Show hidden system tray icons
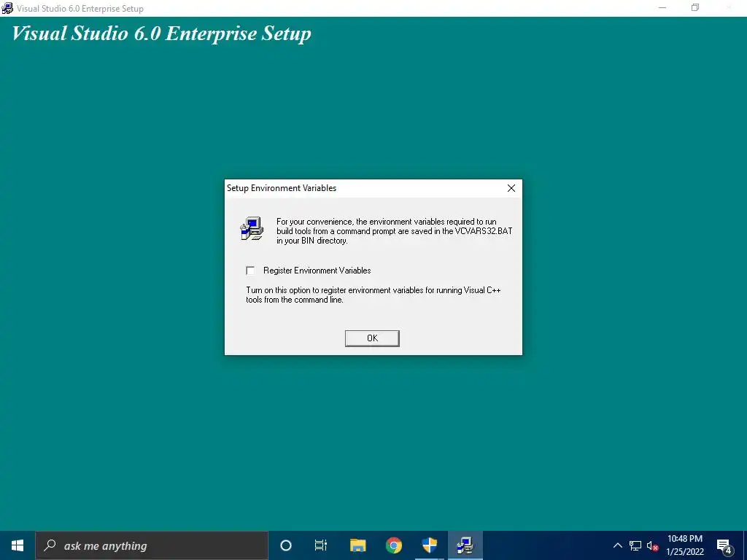The width and height of the screenshot is (747, 560). (617, 545)
